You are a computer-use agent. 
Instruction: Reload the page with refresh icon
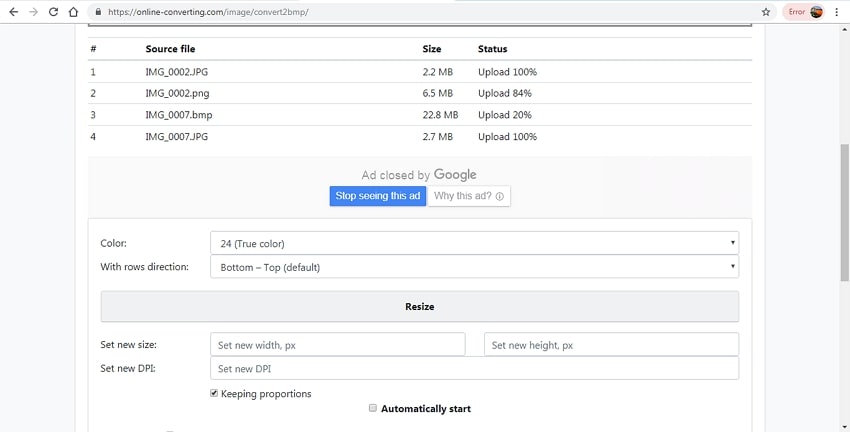(53, 12)
